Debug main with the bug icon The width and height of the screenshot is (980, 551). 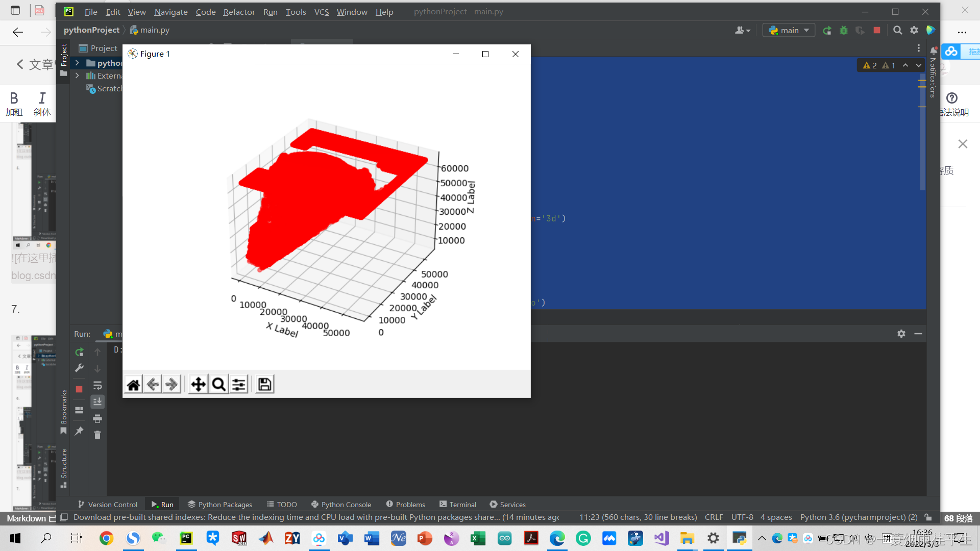[x=844, y=31]
